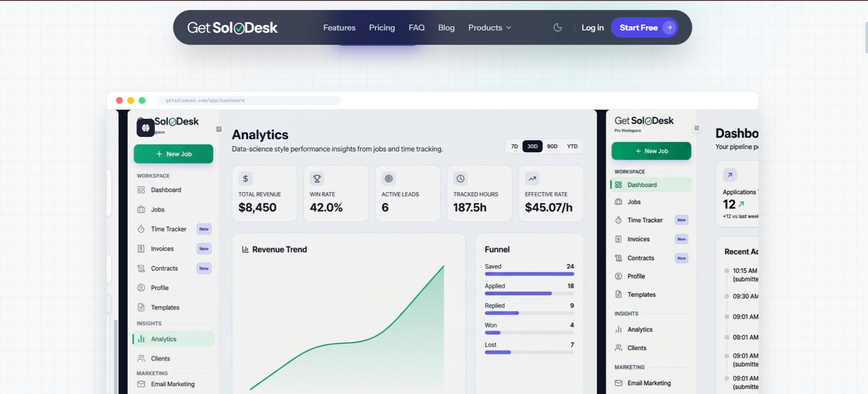Open the Pricing page link
The image size is (868, 394).
pos(382,28)
